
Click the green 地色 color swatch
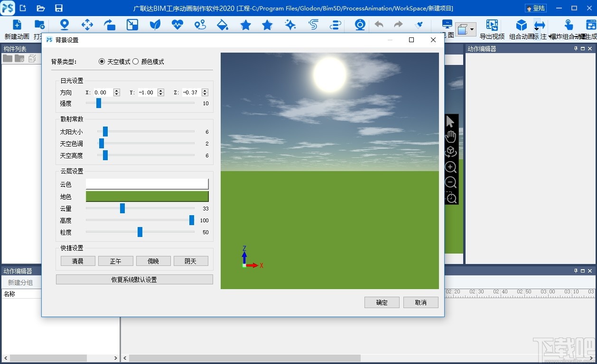click(147, 196)
